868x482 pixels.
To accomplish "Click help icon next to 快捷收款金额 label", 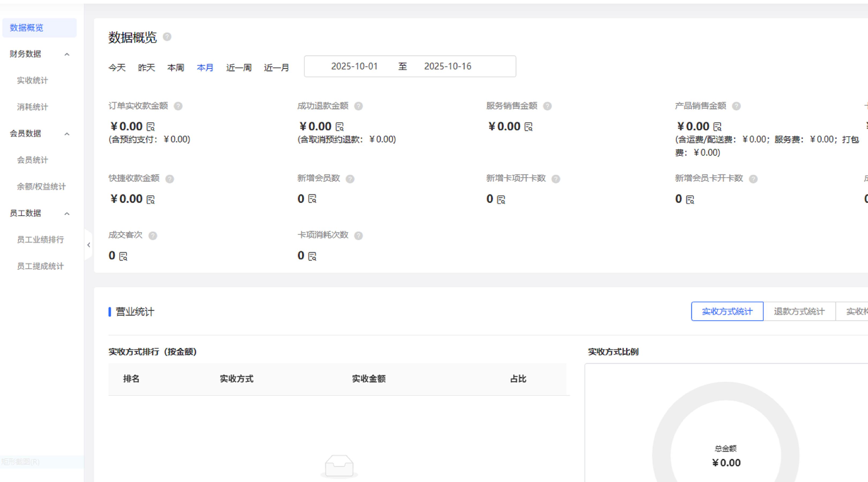I will (x=170, y=179).
